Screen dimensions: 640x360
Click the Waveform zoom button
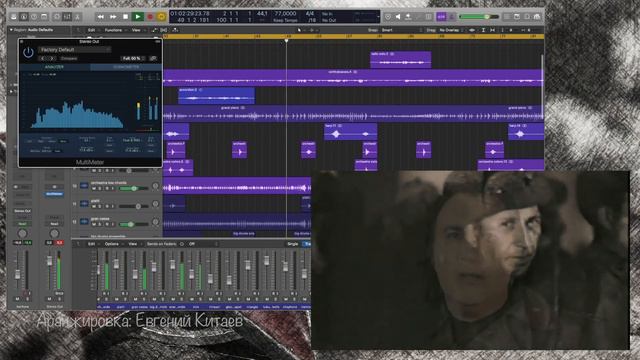pos(472,30)
